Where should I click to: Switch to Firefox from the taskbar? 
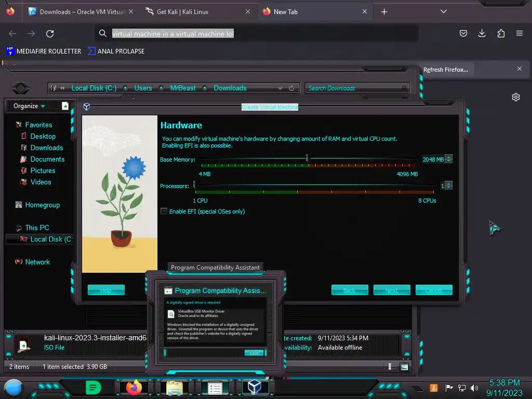pos(134,388)
